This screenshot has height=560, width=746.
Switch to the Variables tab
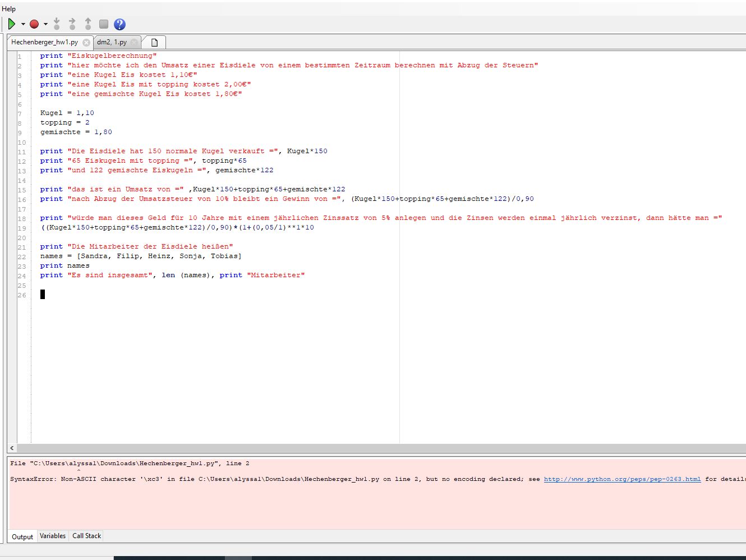pyautogui.click(x=52, y=536)
